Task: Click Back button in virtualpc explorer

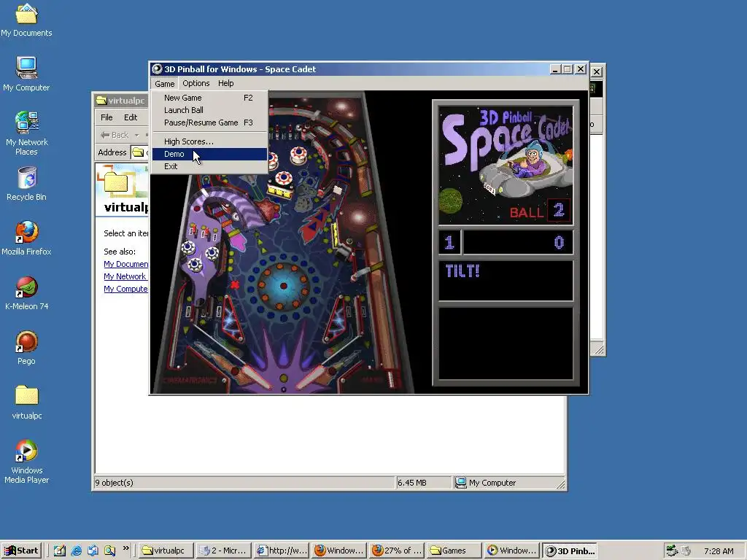Action: coord(115,135)
